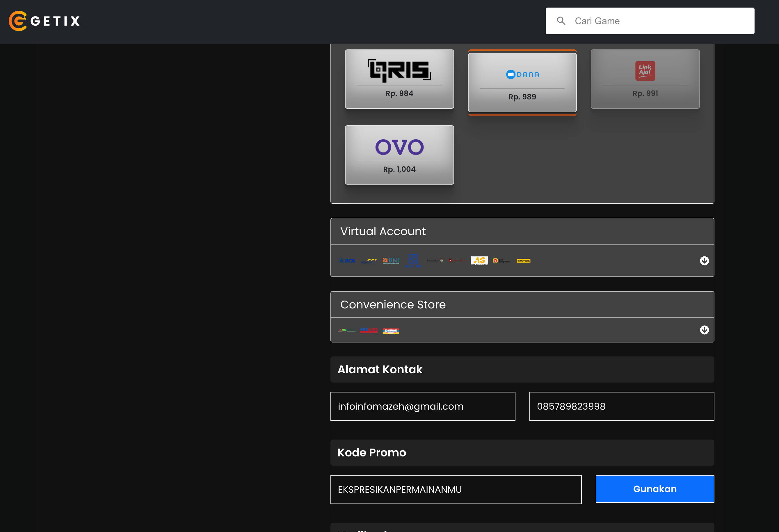Click the BNI bank logo
This screenshot has height=532, width=779.
point(391,261)
